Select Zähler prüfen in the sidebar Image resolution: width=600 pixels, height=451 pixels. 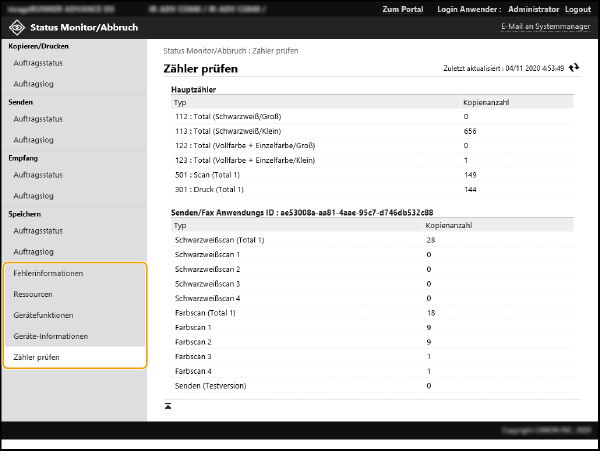37,357
